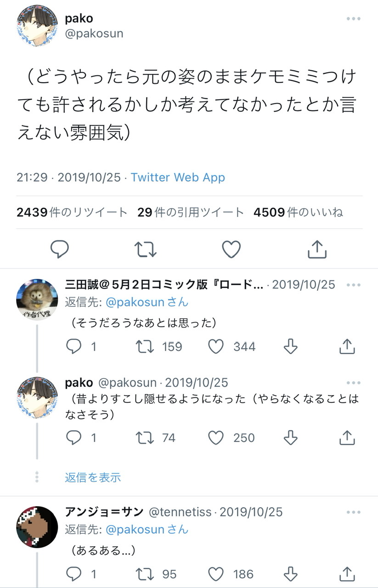Like pako's reply with 250 likes
Viewport: 378px width, 588px height.
(216, 438)
